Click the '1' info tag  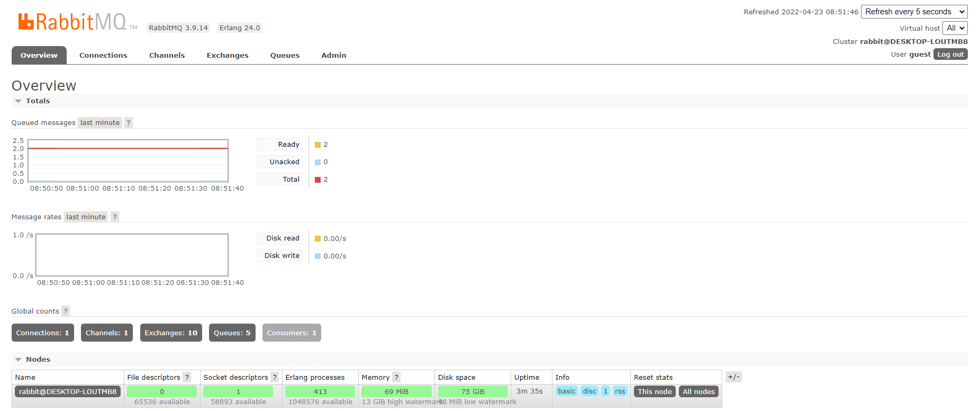coord(605,391)
